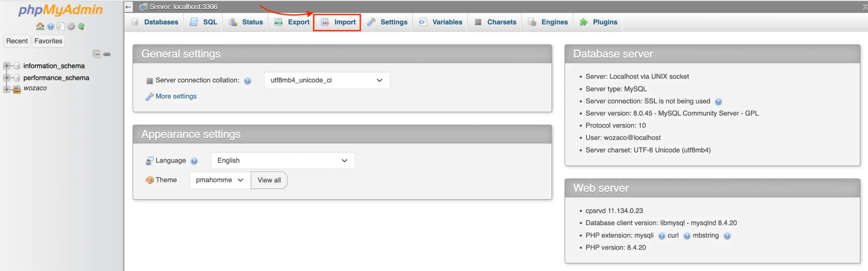This screenshot has width=868, height=271.
Task: Open the information_schema database
Action: pos(54,66)
